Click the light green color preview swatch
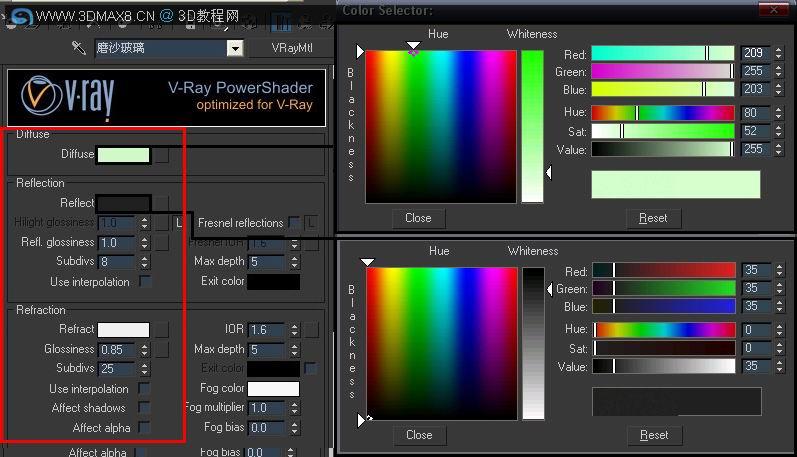Screen dimensions: 797x457 [x=676, y=184]
